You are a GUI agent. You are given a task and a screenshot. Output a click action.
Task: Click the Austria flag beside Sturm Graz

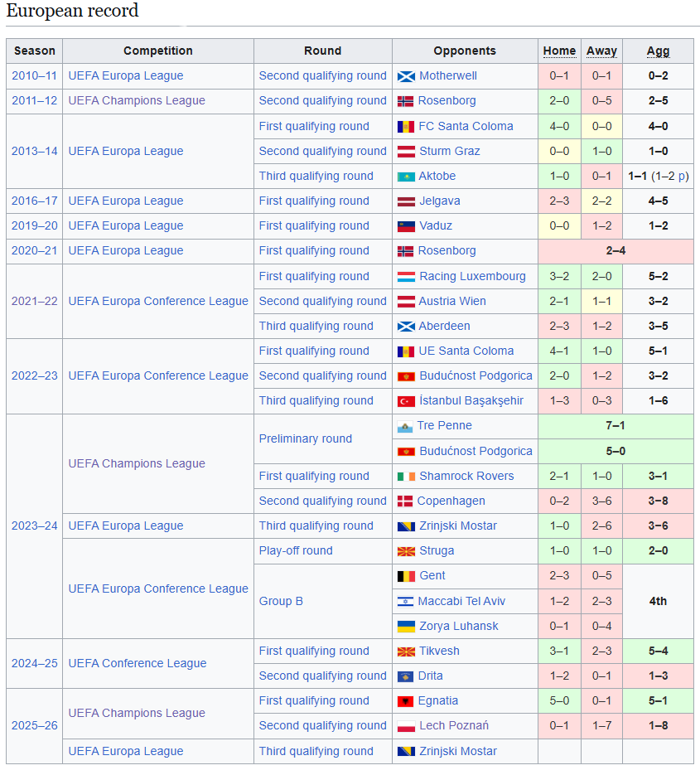coord(406,152)
